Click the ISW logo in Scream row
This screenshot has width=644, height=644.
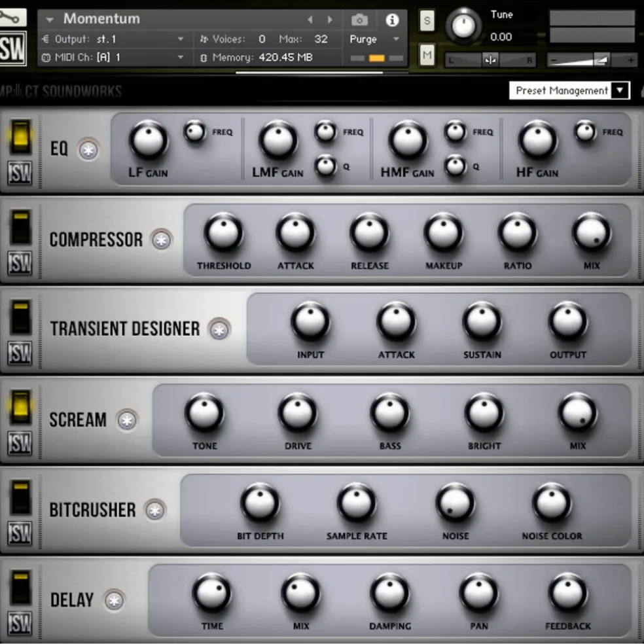(20, 443)
